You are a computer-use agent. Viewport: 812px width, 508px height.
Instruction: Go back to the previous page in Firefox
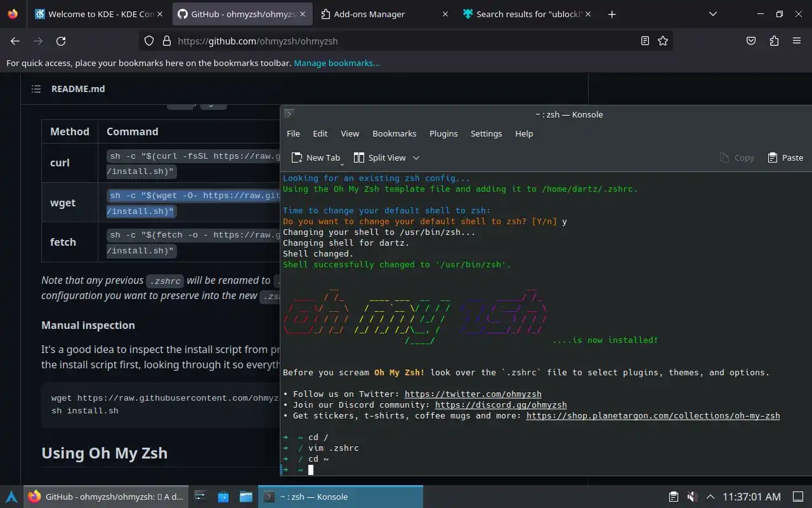click(15, 41)
